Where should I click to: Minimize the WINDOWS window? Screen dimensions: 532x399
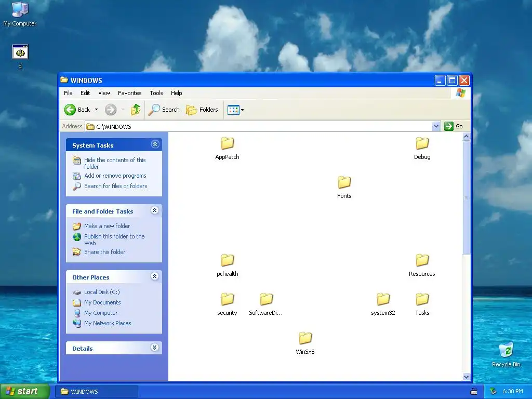440,81
